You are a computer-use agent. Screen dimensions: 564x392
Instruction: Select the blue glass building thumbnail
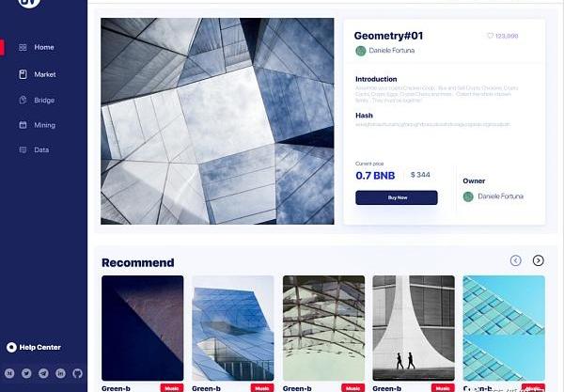coord(233,328)
